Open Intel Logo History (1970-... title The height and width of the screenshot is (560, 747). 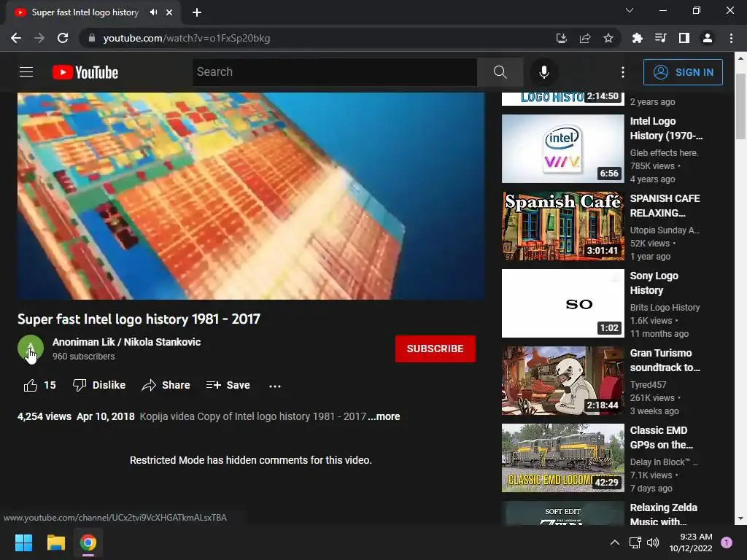tap(666, 128)
